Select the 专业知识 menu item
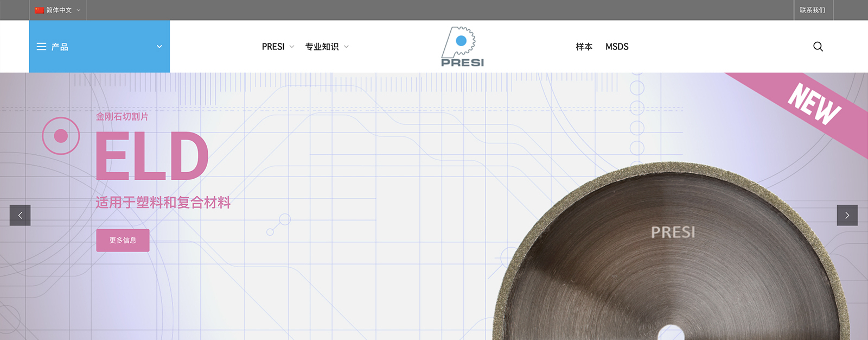868x340 pixels. [x=322, y=47]
